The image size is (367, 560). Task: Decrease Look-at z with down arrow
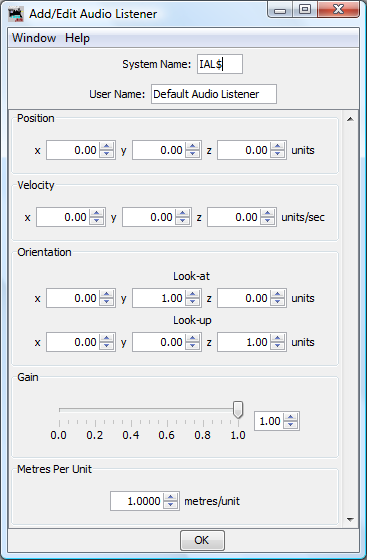tap(277, 302)
